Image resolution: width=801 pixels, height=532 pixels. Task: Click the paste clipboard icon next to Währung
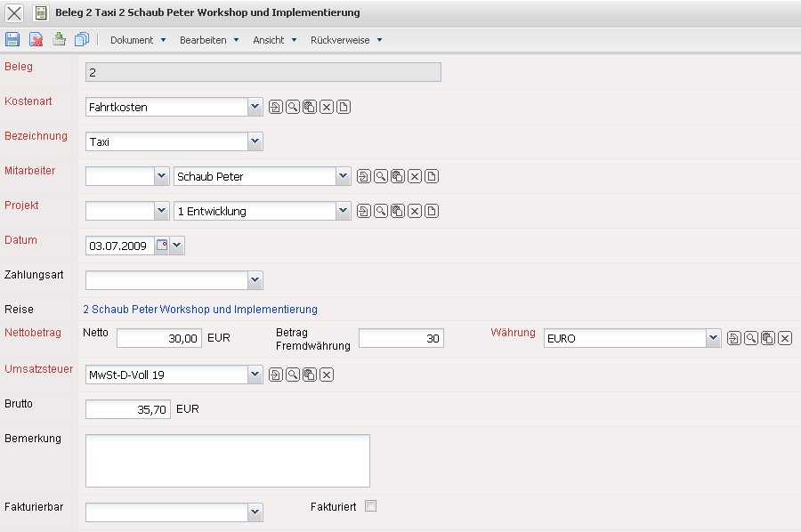coord(768,338)
